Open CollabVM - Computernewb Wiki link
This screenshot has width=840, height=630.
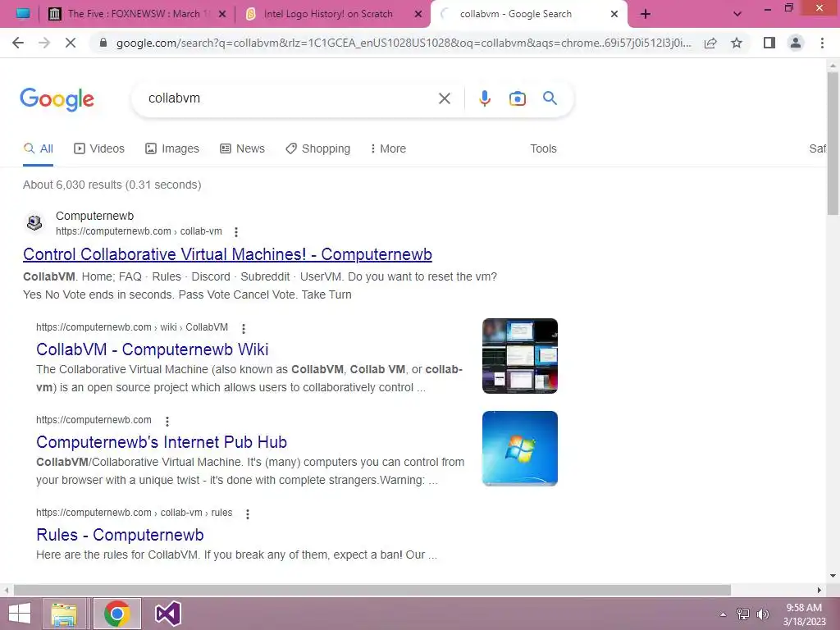click(x=152, y=349)
